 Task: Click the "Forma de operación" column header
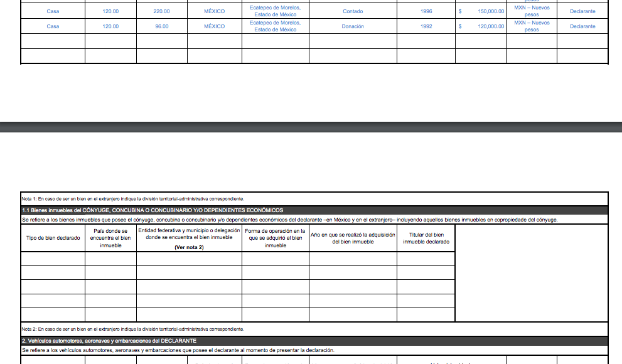[x=275, y=238]
